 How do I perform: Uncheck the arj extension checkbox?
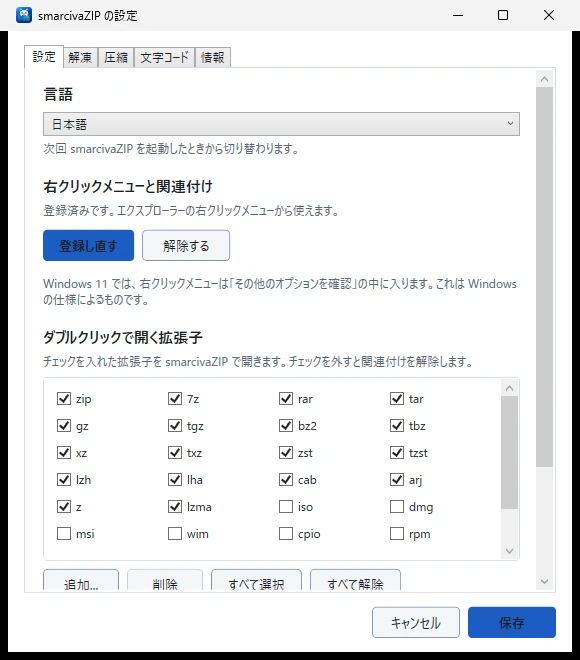point(397,479)
